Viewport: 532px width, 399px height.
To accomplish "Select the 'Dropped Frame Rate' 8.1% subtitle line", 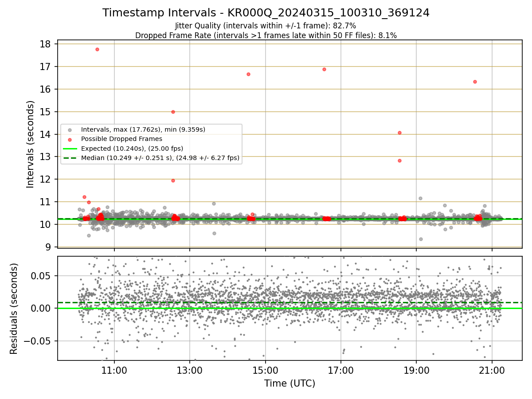I will [x=266, y=35].
